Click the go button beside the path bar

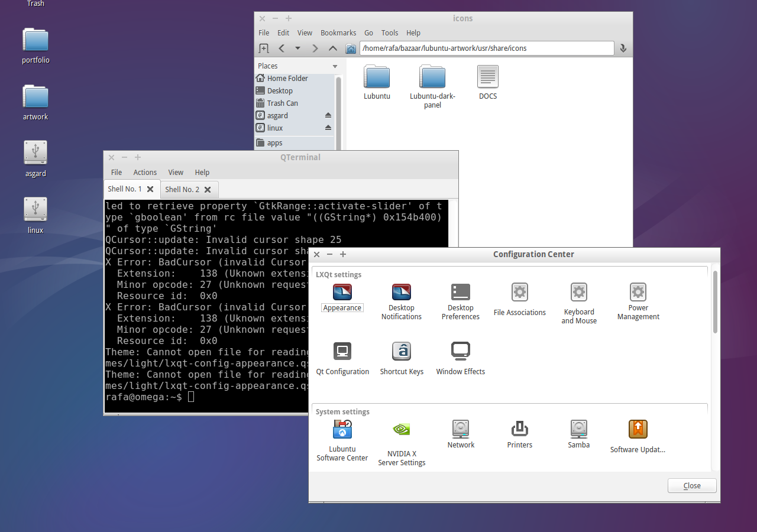[623, 48]
